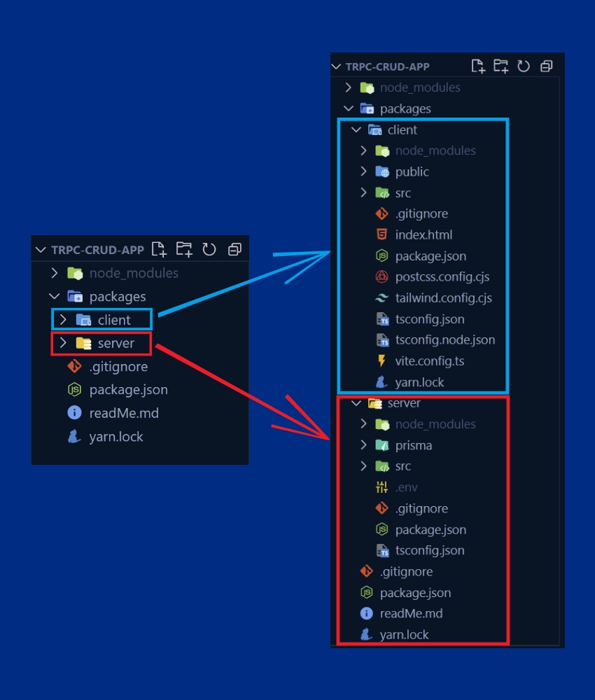Click prisma folder icon in right panel
This screenshot has width=595, height=700.
382,444
